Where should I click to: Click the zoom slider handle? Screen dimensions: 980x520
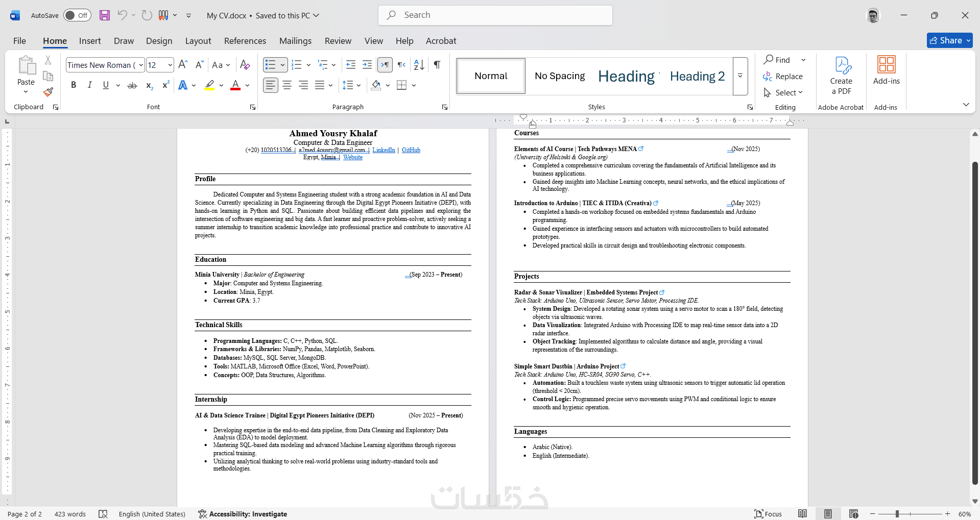897,514
